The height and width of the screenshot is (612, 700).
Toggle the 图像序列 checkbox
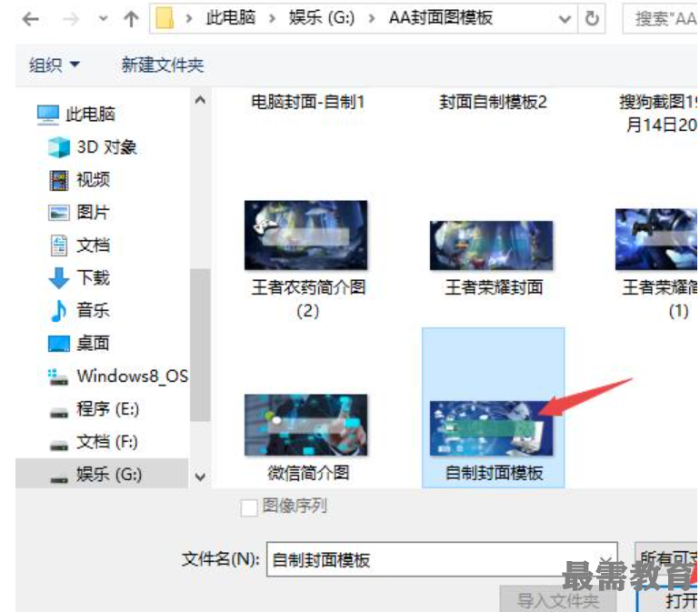click(249, 507)
